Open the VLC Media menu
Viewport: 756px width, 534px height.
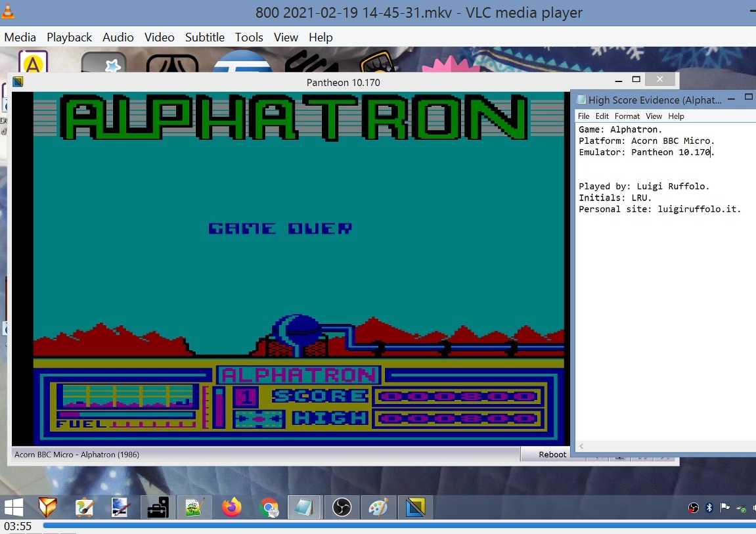pos(20,37)
